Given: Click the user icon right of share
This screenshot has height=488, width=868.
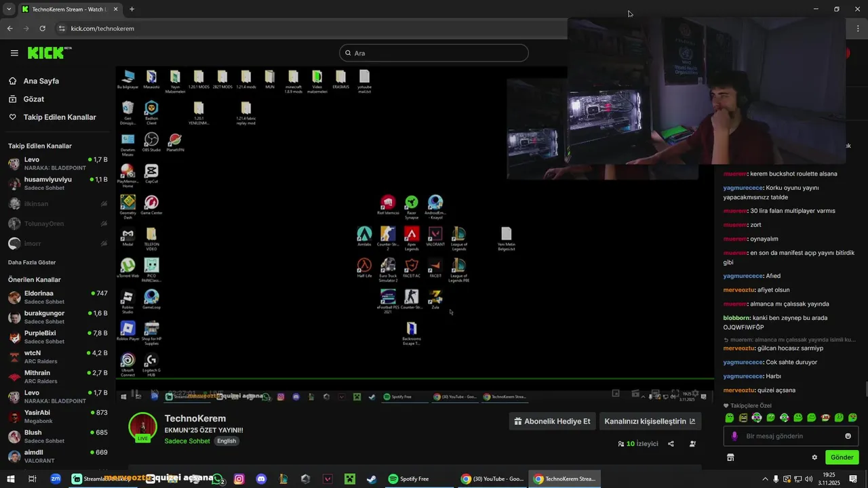Looking at the screenshot, I should (x=692, y=444).
